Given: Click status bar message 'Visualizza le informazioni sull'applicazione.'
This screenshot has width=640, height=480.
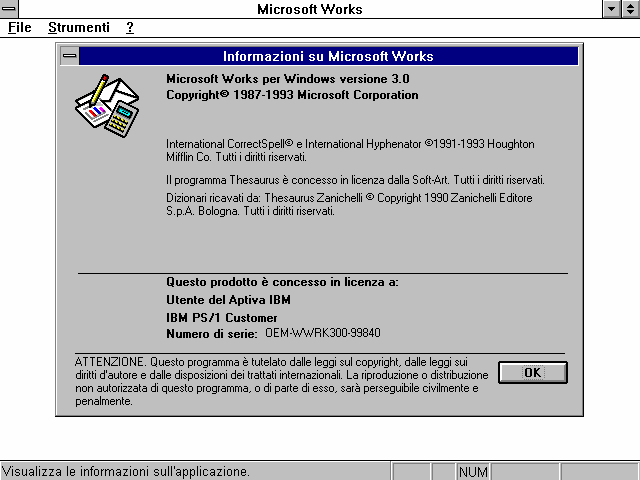Looking at the screenshot, I should click(x=126, y=471).
